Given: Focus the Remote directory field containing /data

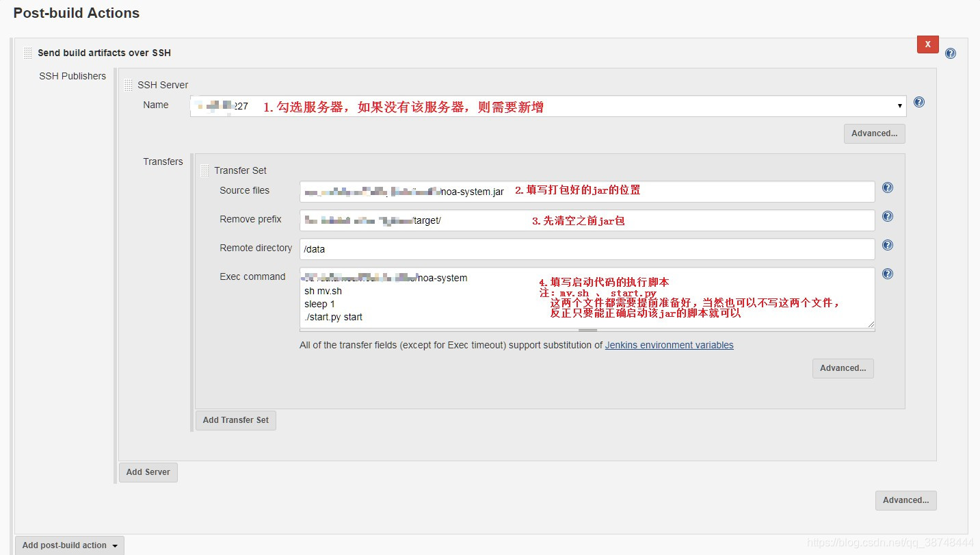Looking at the screenshot, I should (587, 249).
